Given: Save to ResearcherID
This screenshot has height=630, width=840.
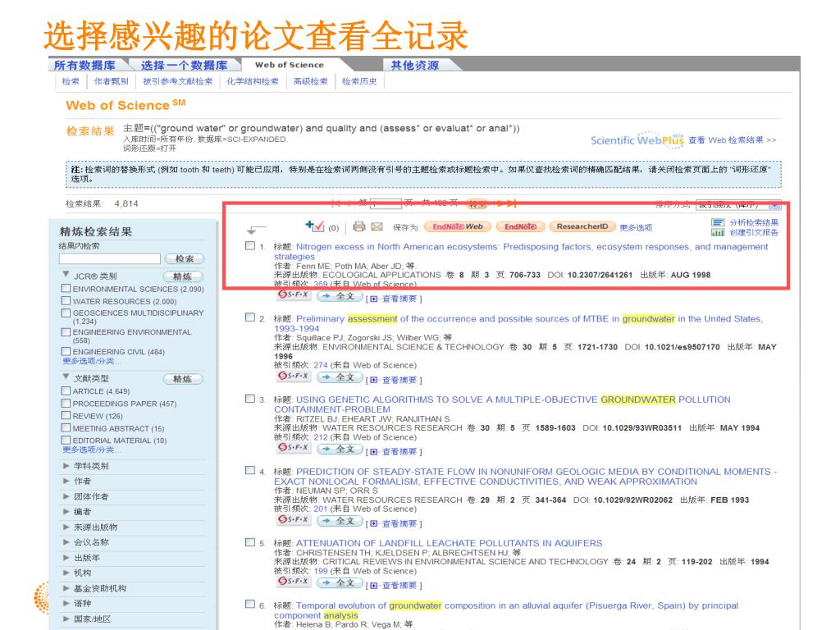Looking at the screenshot, I should (x=582, y=226).
